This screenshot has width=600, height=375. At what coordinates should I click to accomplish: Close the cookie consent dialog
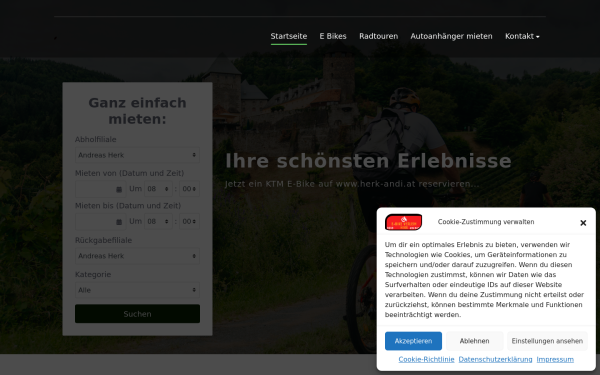point(583,223)
